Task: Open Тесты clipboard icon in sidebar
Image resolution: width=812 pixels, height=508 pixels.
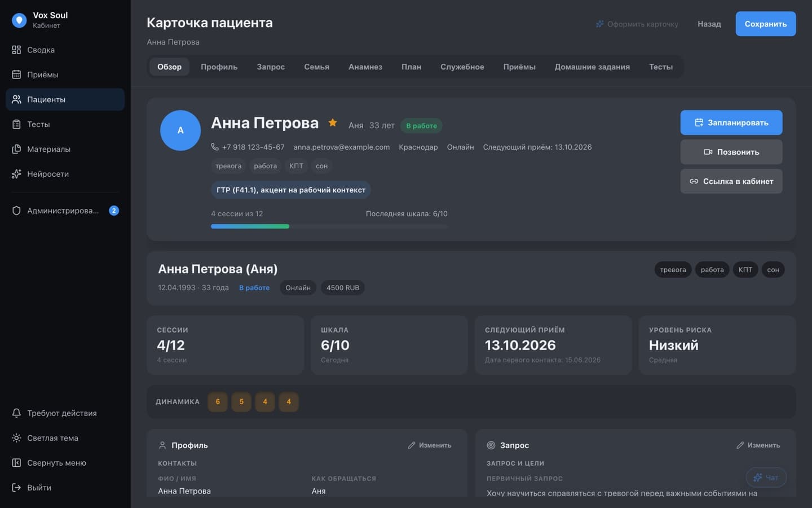Action: [x=16, y=124]
